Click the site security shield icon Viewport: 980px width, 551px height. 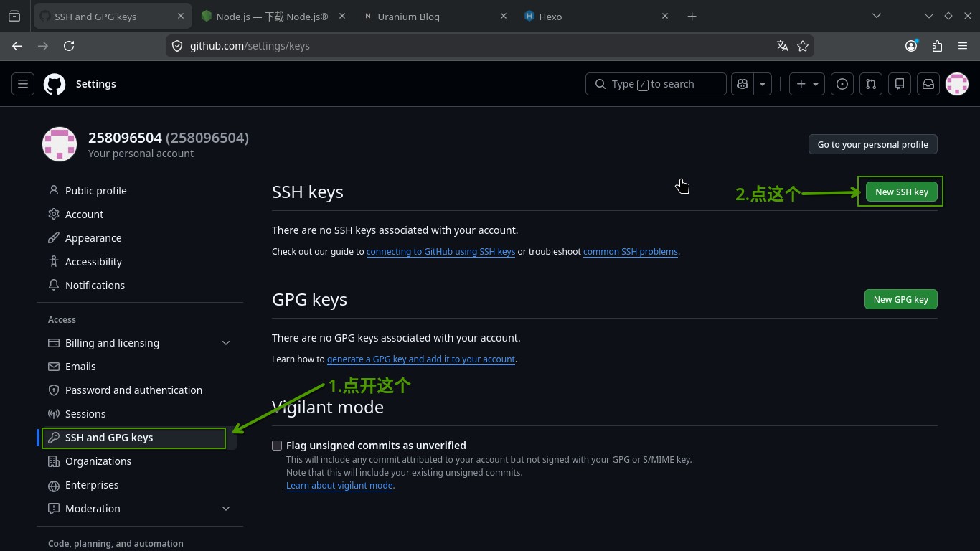[x=177, y=46]
